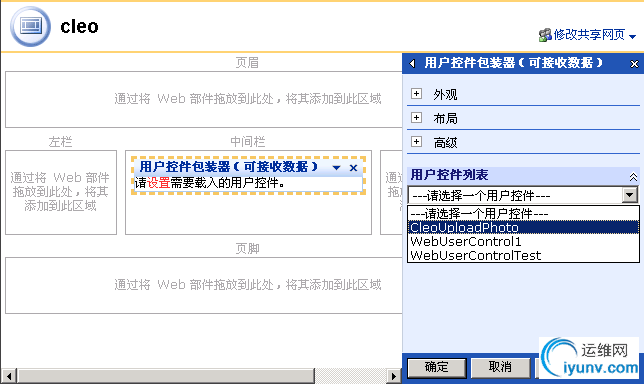This screenshot has height=384, width=644.
Task: Collapse the 用户控件列表 section
Action: [633, 177]
